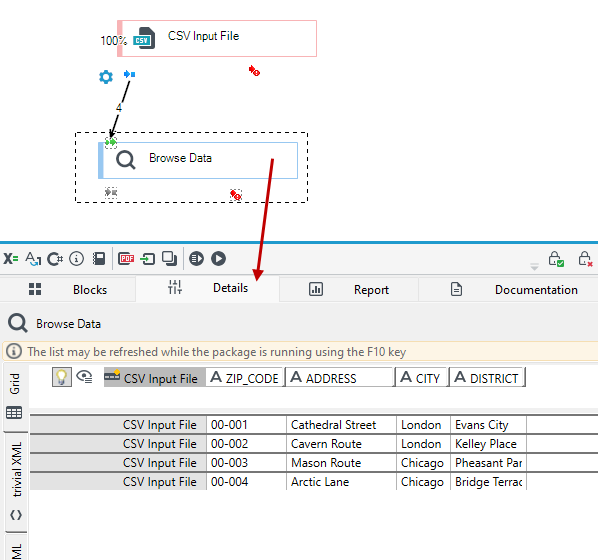
Task: Click the CITY column header
Action: (421, 377)
